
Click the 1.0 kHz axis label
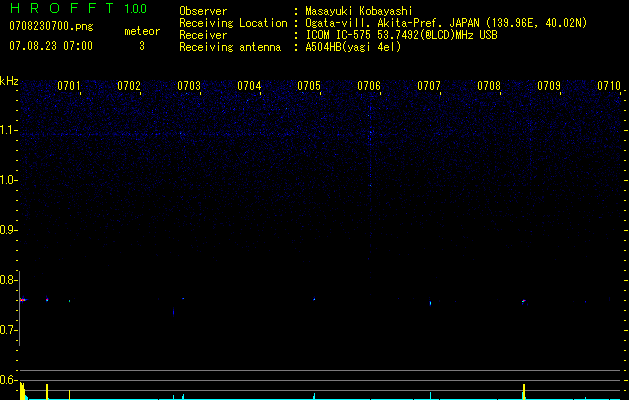(x=9, y=180)
